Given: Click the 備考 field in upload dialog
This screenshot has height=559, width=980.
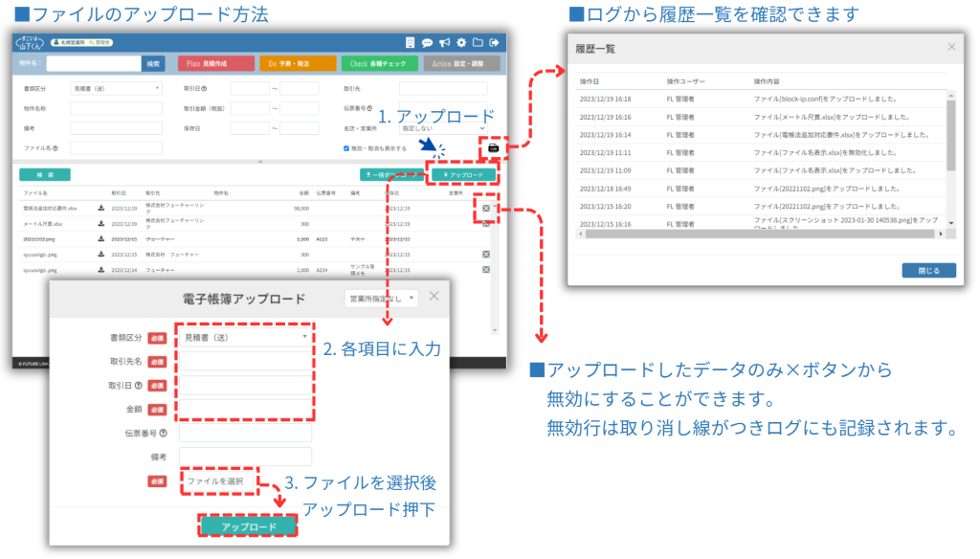Looking at the screenshot, I should click(245, 458).
